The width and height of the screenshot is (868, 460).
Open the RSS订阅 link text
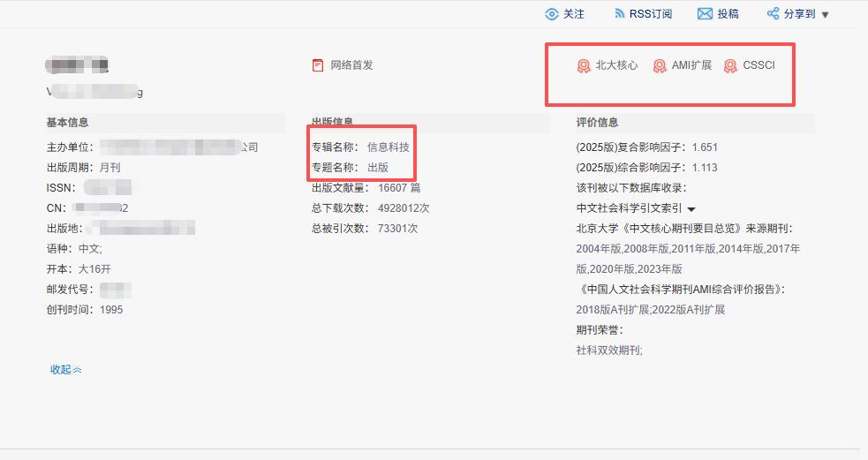(651, 14)
